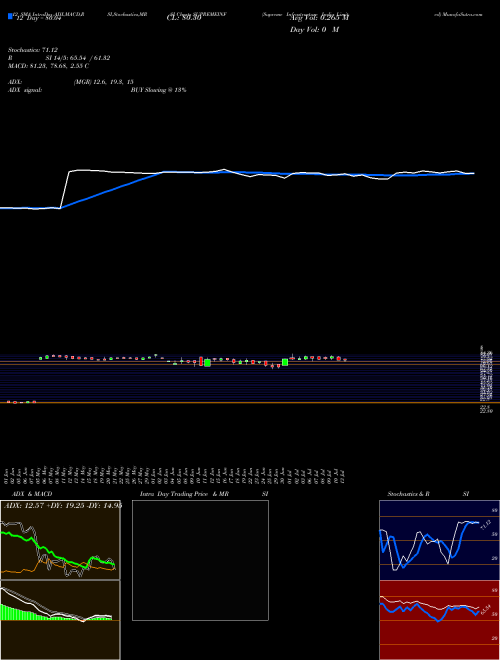
Task: Open the red-background RSI chart
Action: [x=439, y=620]
